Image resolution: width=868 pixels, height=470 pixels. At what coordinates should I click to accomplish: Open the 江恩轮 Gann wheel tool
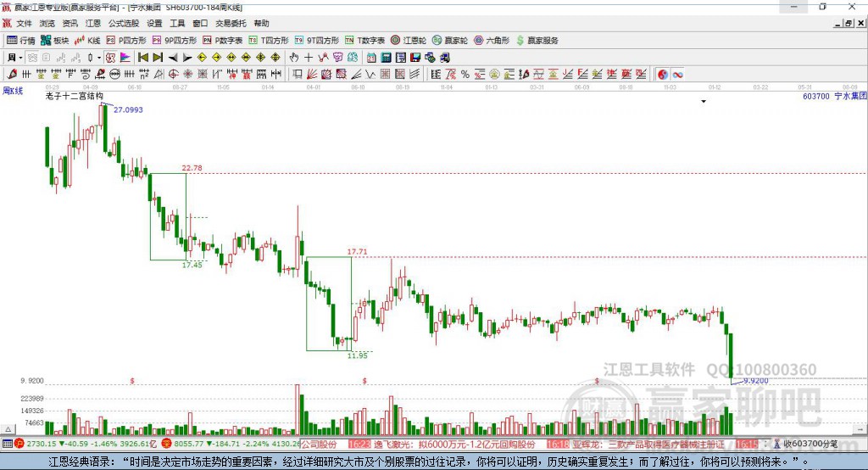[409, 41]
